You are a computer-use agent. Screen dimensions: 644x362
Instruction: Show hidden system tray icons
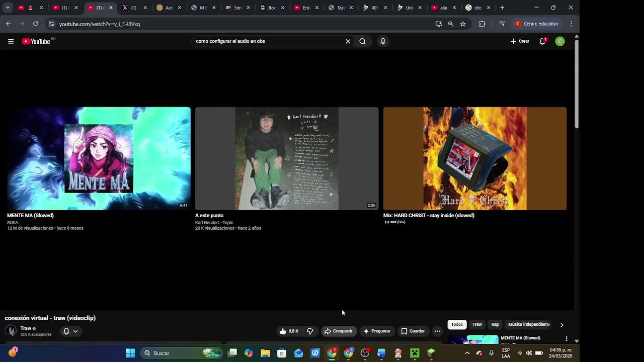467,353
